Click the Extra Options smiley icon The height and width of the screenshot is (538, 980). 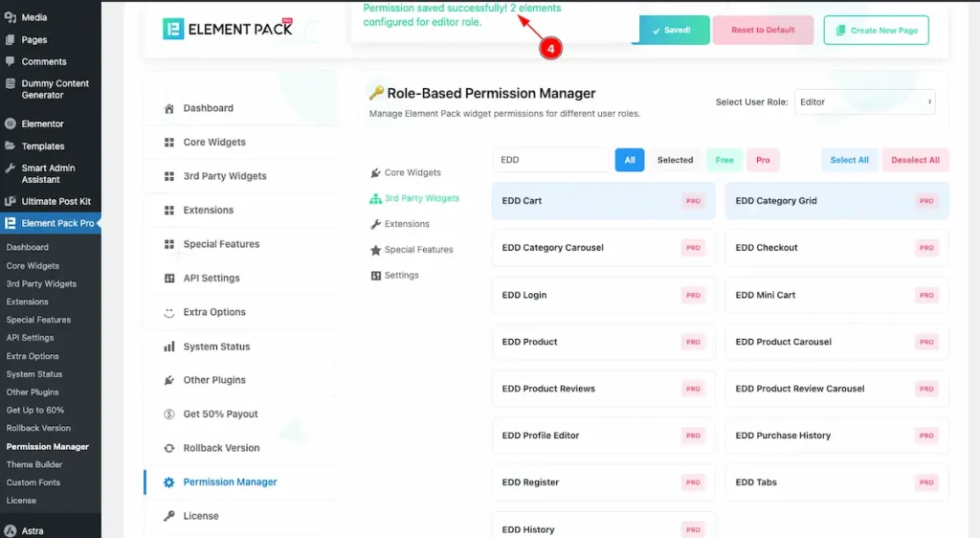pos(169,312)
